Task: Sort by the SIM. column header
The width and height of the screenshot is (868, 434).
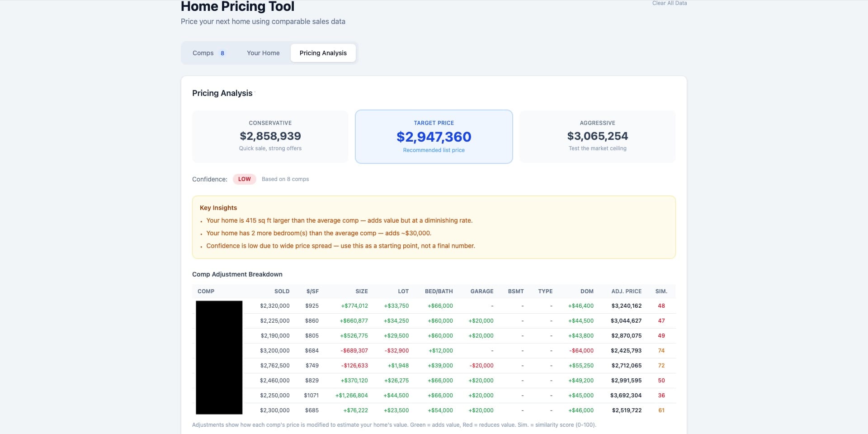Action: (x=661, y=291)
